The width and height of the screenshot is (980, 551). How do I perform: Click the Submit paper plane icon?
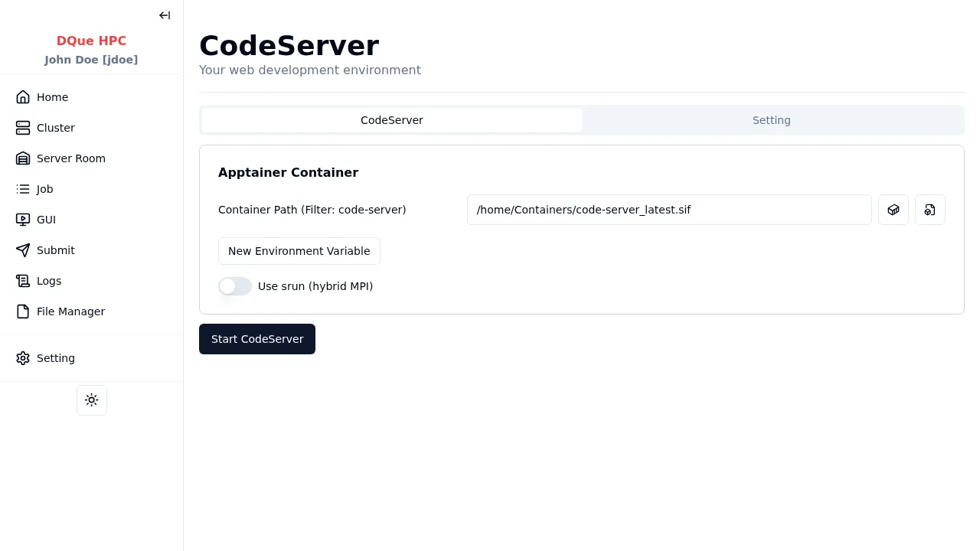click(23, 250)
